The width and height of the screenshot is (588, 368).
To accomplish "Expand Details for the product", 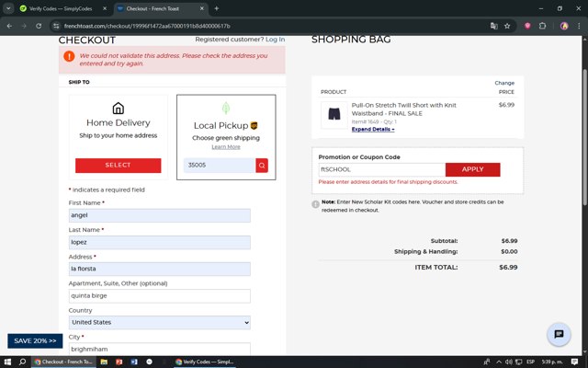I will click(373, 129).
